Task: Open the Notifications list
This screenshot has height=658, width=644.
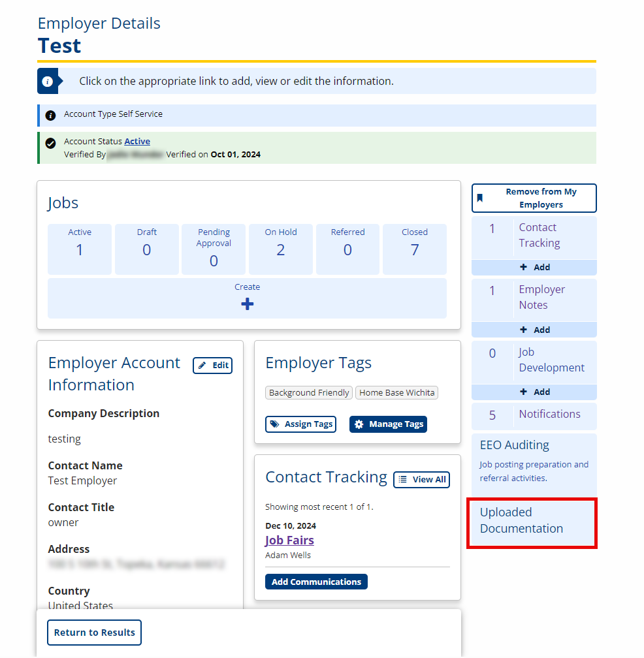Action: pos(534,416)
